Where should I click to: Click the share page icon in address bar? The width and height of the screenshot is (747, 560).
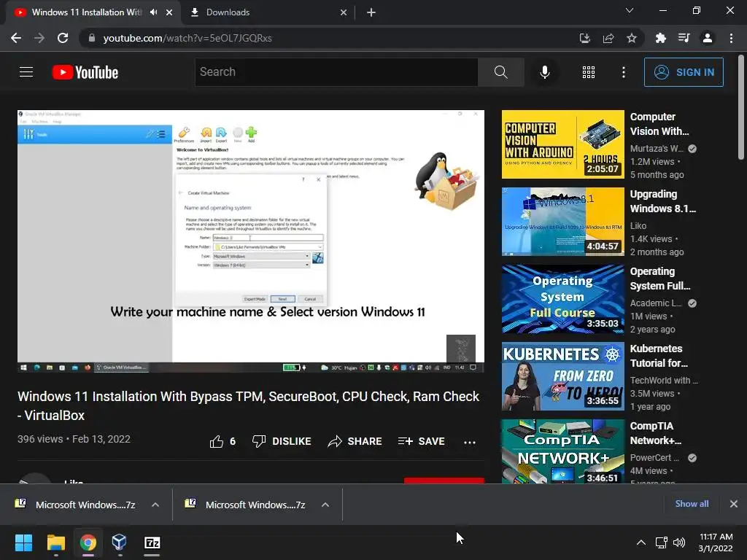[608, 38]
